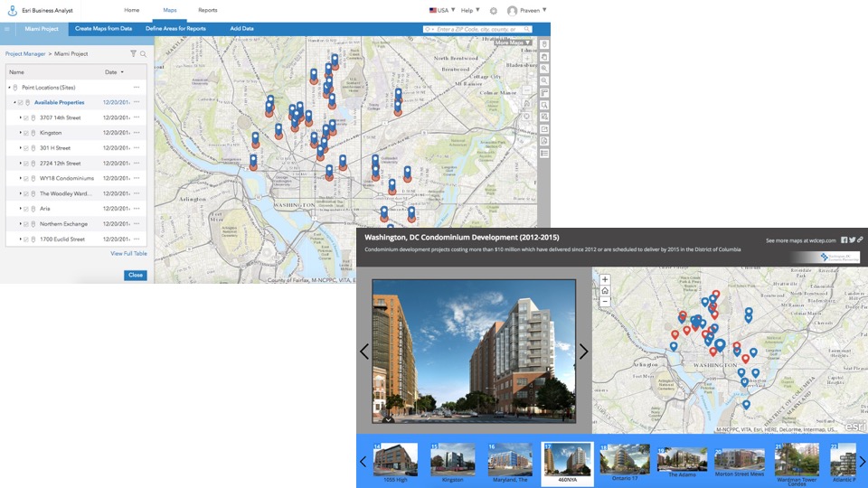Zoom out on the condominium development map

click(605, 302)
